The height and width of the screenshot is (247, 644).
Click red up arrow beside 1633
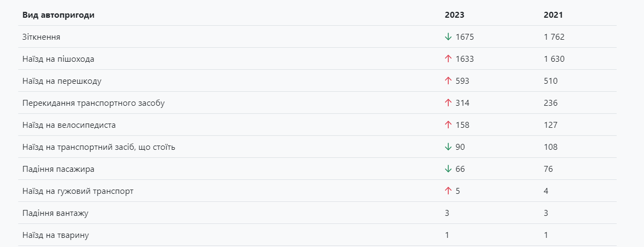[x=448, y=59]
